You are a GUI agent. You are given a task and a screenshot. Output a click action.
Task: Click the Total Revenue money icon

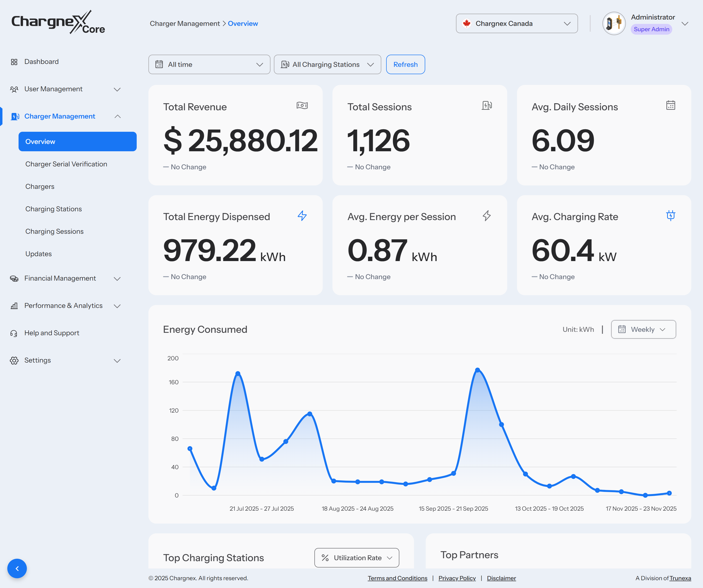pos(302,105)
